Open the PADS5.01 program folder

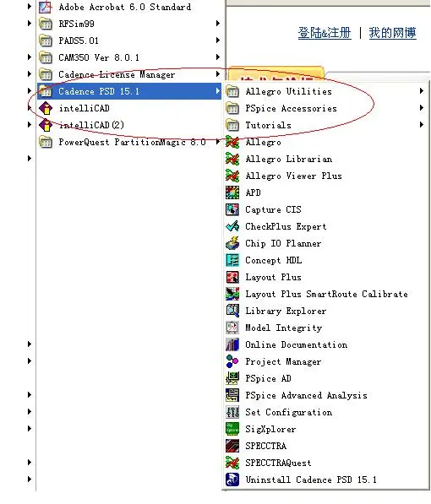coord(129,41)
